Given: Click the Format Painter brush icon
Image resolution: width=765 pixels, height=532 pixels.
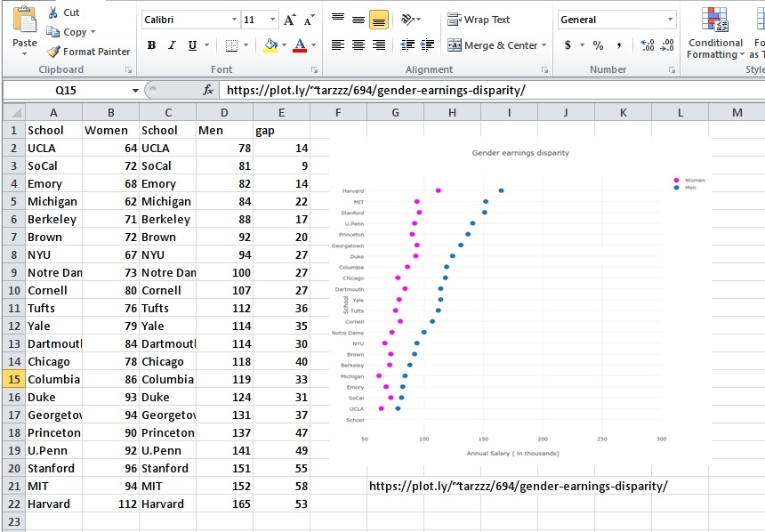Looking at the screenshot, I should pos(53,52).
